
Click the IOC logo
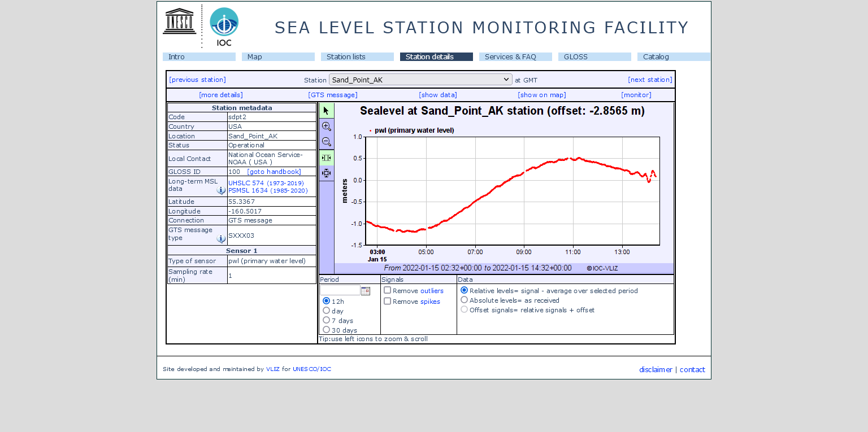224,27
